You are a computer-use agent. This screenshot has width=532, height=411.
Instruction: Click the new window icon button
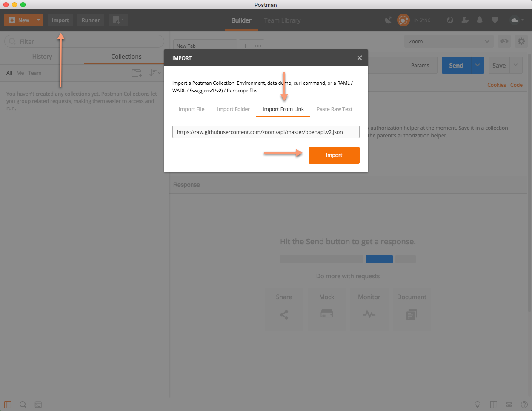click(118, 20)
